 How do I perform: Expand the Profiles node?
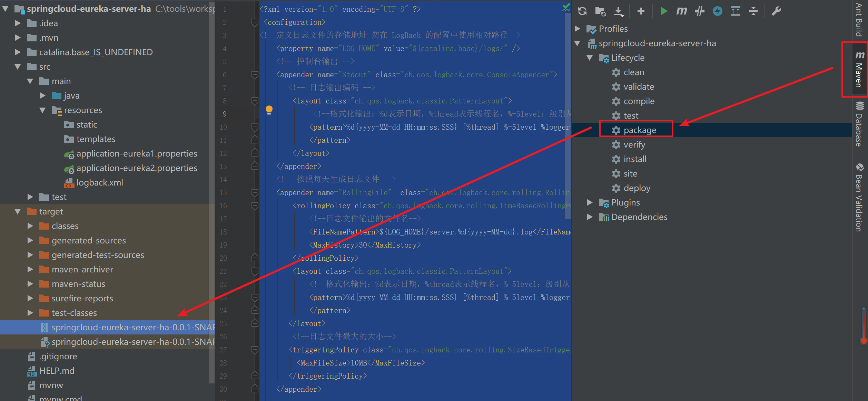pos(577,29)
